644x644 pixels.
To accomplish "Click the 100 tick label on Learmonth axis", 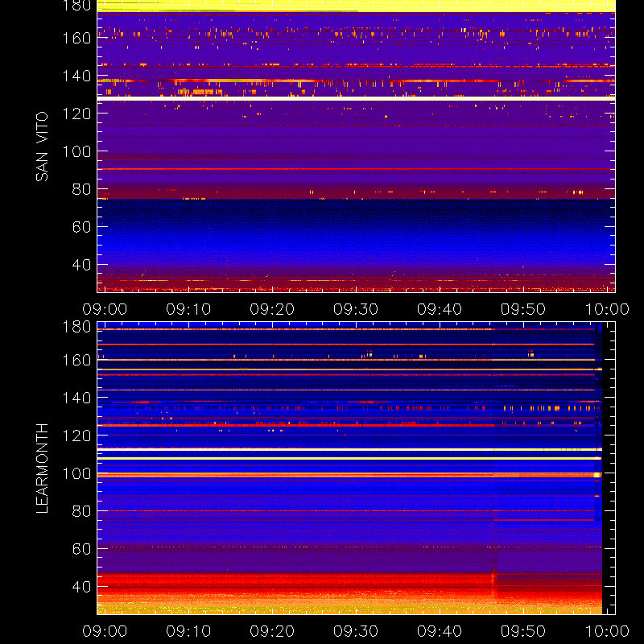I will pyautogui.click(x=76, y=473).
